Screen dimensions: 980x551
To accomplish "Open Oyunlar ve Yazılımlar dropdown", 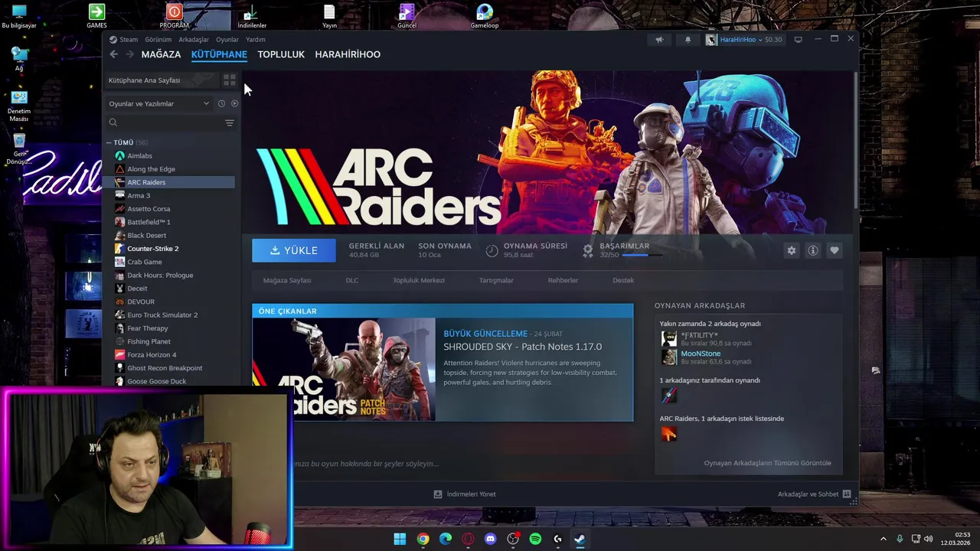I will 159,103.
